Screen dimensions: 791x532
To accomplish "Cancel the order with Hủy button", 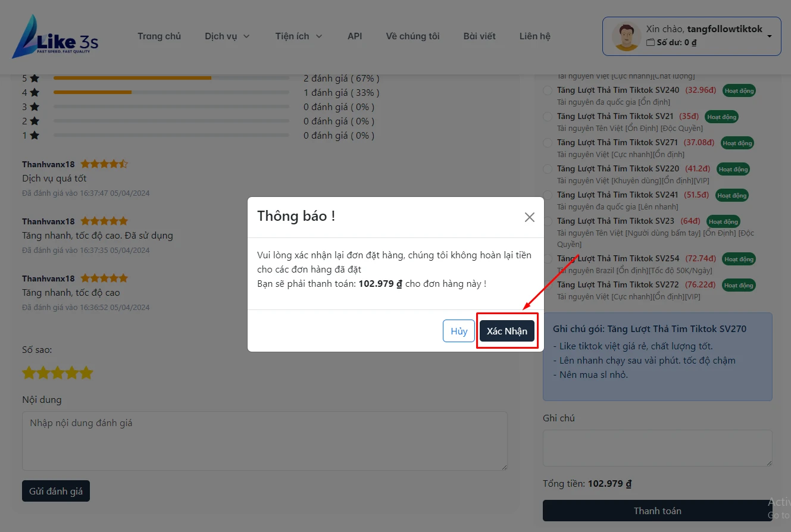I will tap(459, 331).
